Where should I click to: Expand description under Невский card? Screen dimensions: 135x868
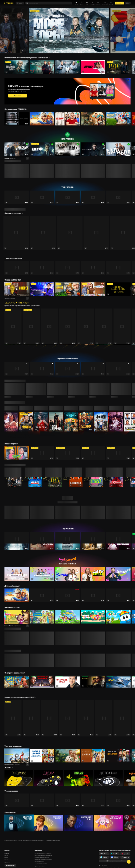coord(27,158)
